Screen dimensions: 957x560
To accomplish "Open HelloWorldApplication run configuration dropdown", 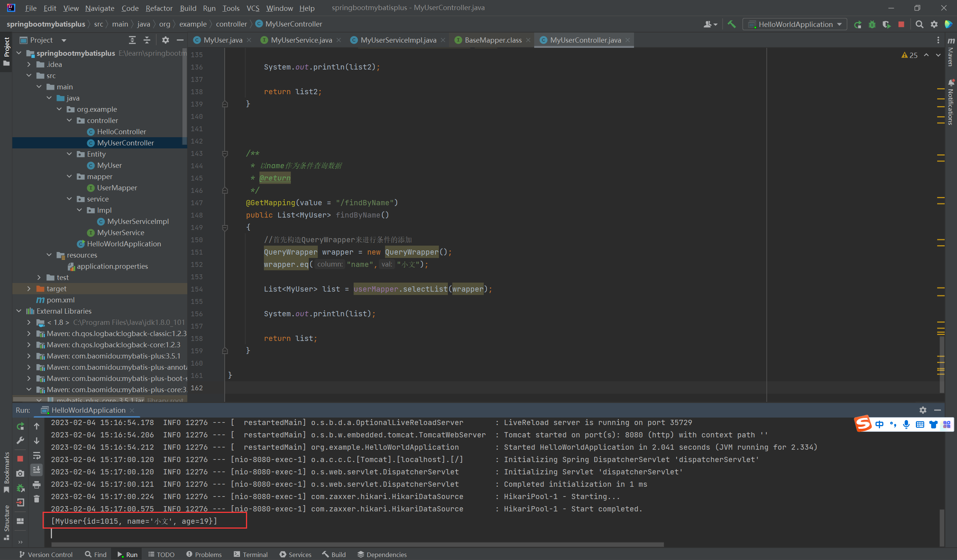I will pos(795,24).
